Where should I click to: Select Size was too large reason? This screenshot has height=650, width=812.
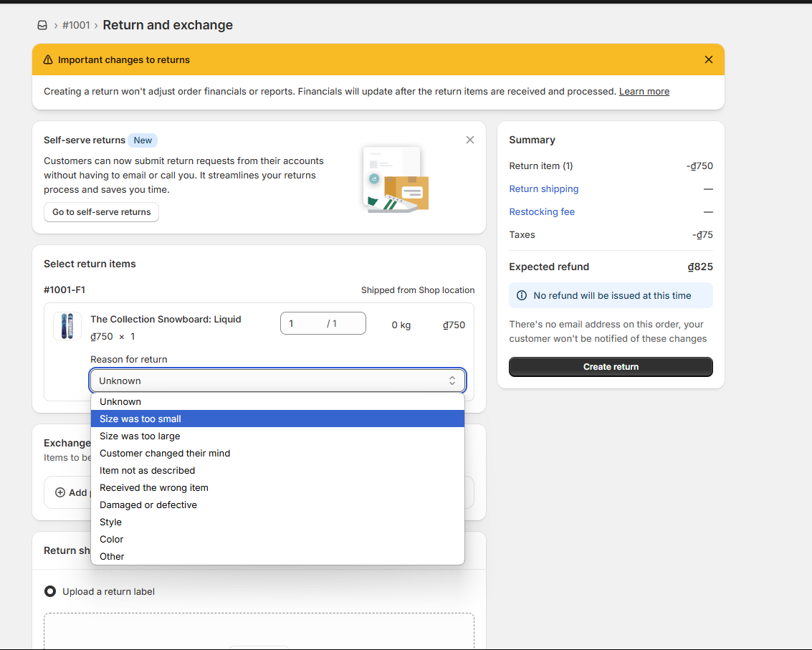coord(277,436)
